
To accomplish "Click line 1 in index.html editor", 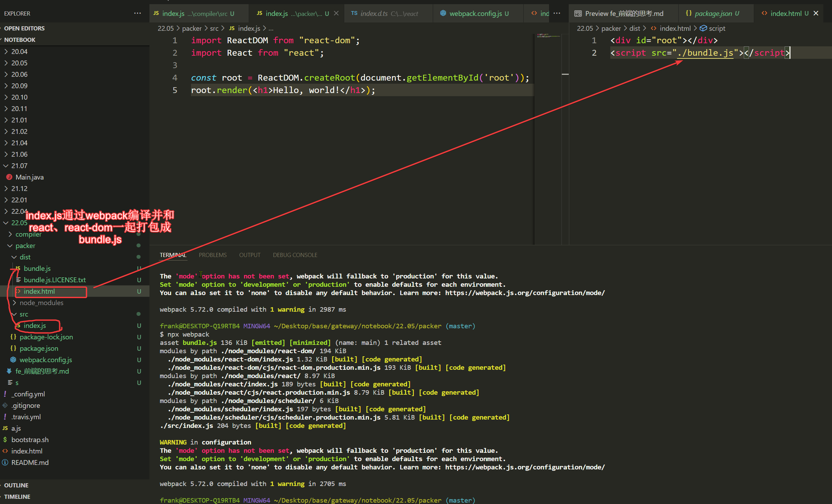I will pos(720,40).
